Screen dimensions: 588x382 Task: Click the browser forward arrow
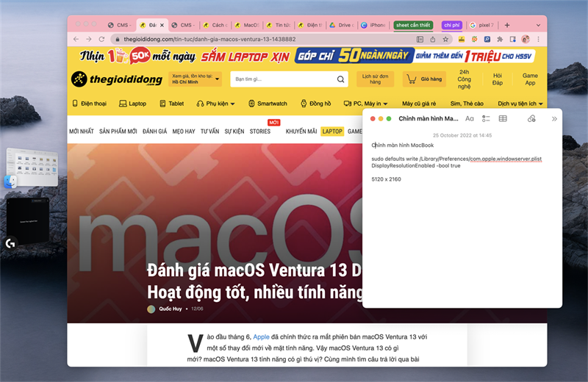pos(89,39)
